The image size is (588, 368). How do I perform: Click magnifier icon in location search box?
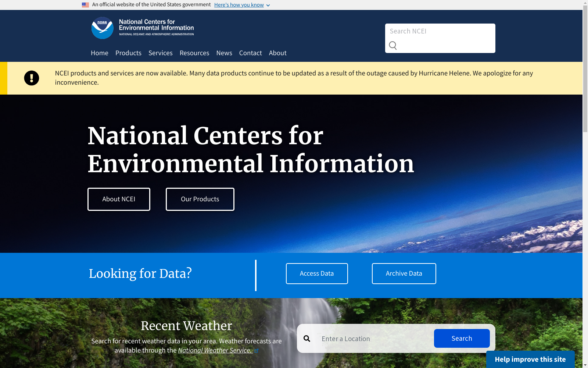click(307, 339)
